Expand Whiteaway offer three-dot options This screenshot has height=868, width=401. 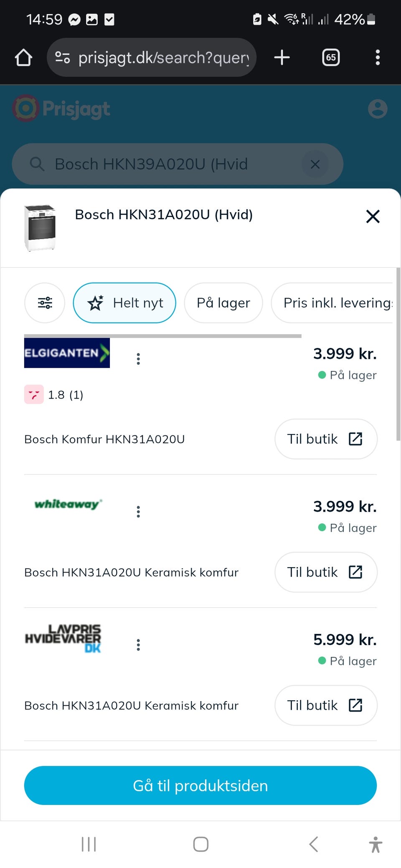coord(138,512)
